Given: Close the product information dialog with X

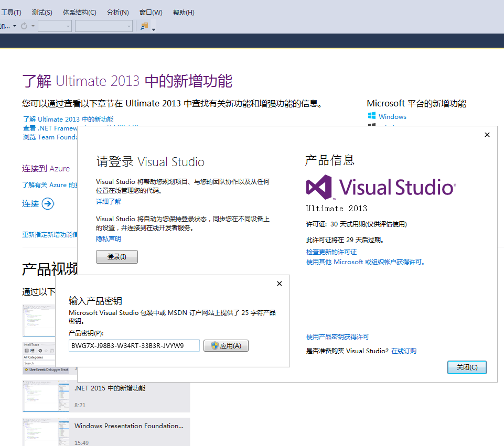Looking at the screenshot, I should point(487,135).
